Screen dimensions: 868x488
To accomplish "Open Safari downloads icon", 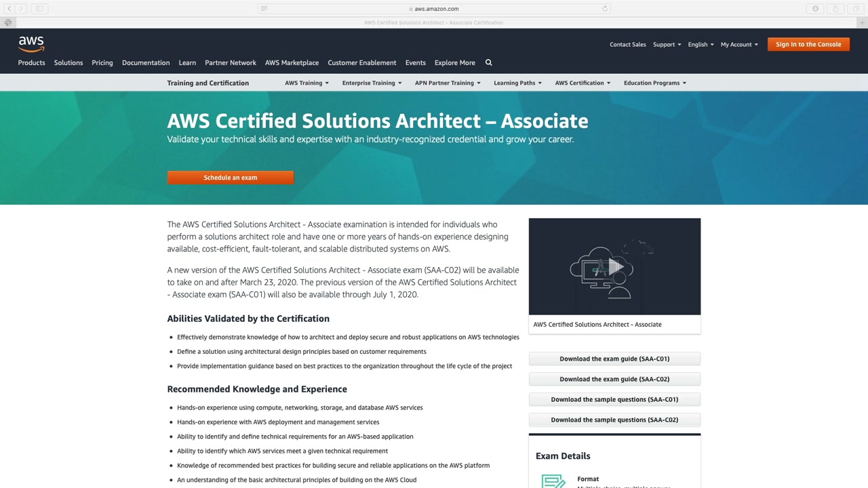I will (816, 9).
